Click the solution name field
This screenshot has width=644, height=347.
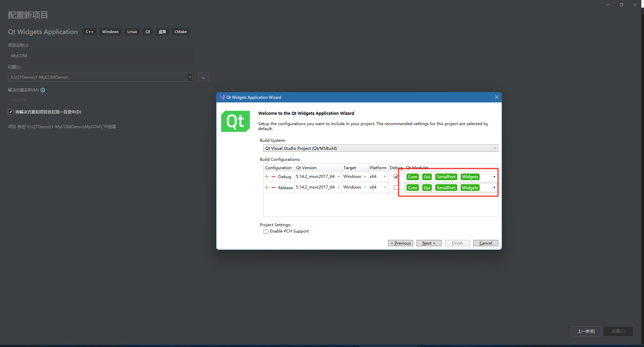tap(100, 100)
